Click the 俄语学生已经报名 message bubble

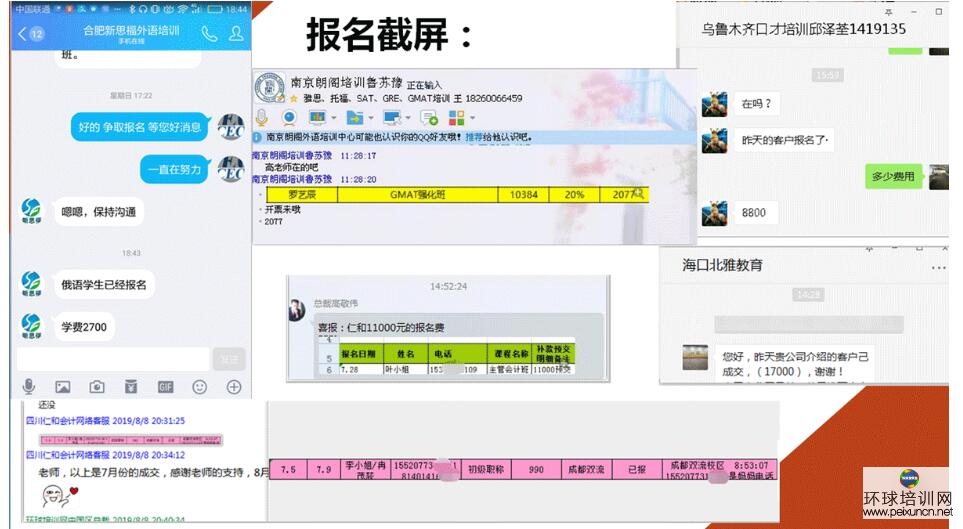(104, 284)
